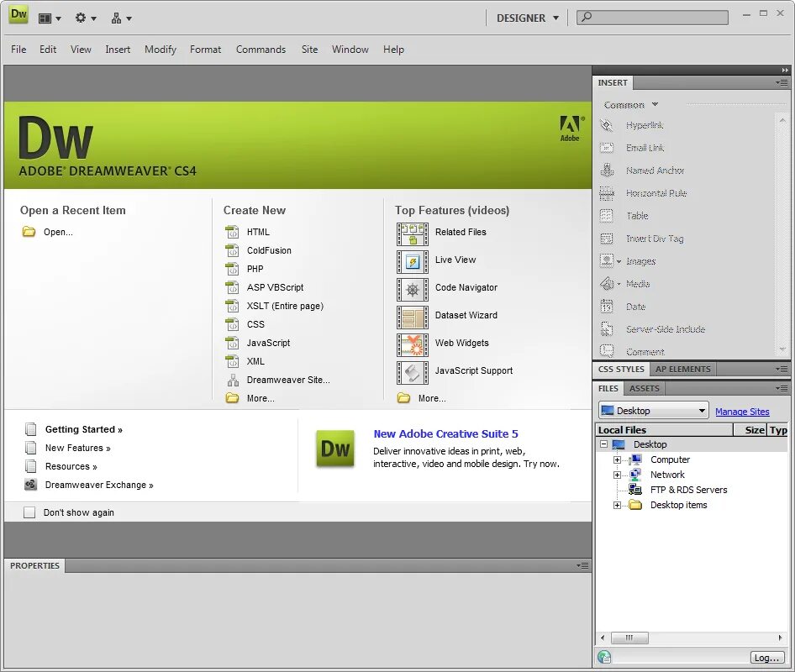Click the Server-Side Include icon
The height and width of the screenshot is (672, 795).
(x=607, y=329)
